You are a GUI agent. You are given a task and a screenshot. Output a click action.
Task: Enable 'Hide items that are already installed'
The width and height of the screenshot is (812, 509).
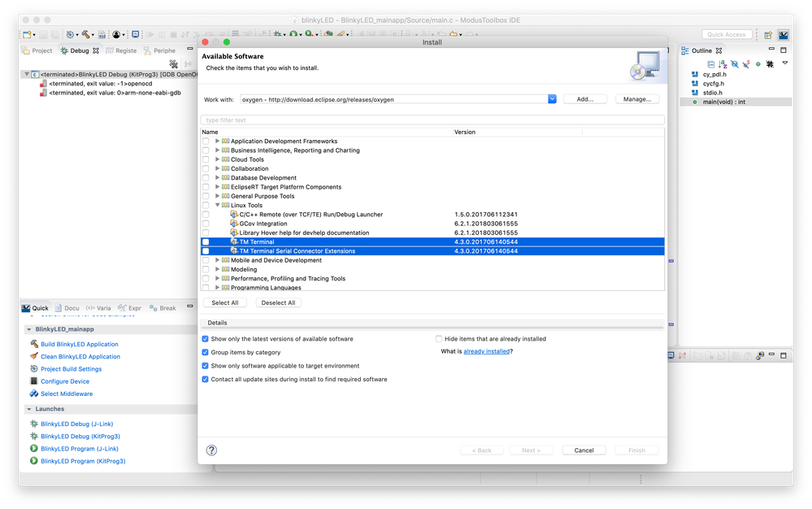click(x=438, y=338)
